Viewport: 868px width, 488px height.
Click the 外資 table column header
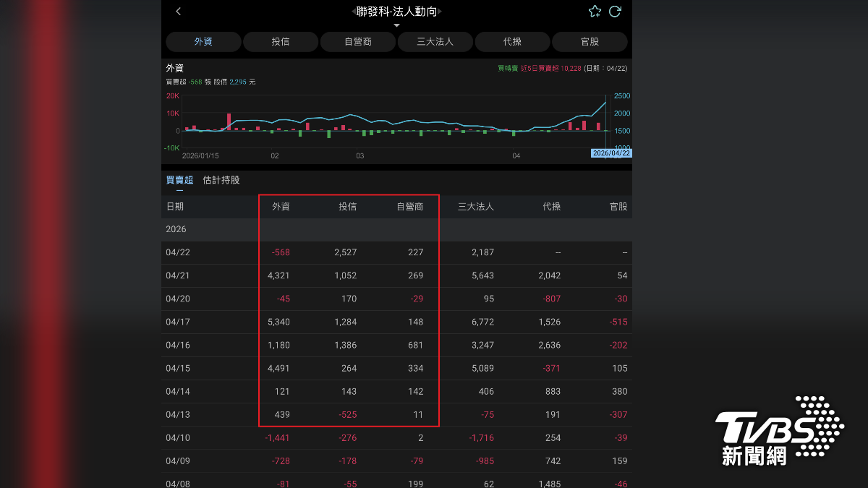pyautogui.click(x=281, y=207)
